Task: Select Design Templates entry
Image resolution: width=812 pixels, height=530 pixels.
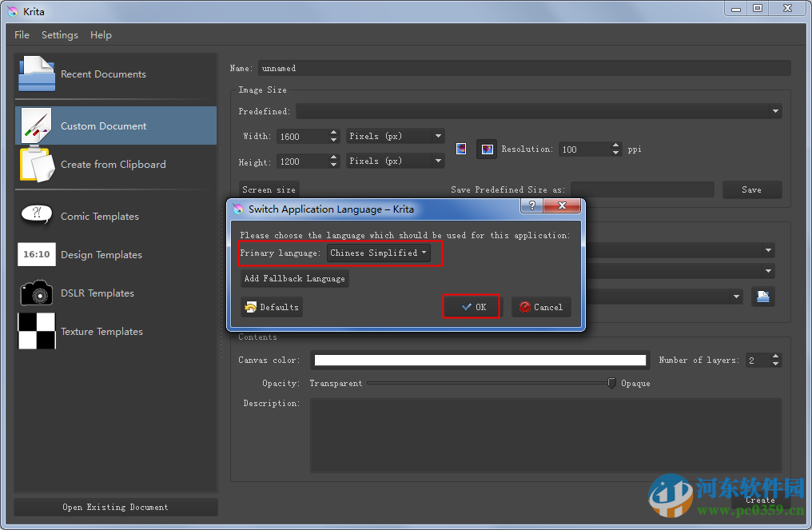Action: pyautogui.click(x=115, y=254)
